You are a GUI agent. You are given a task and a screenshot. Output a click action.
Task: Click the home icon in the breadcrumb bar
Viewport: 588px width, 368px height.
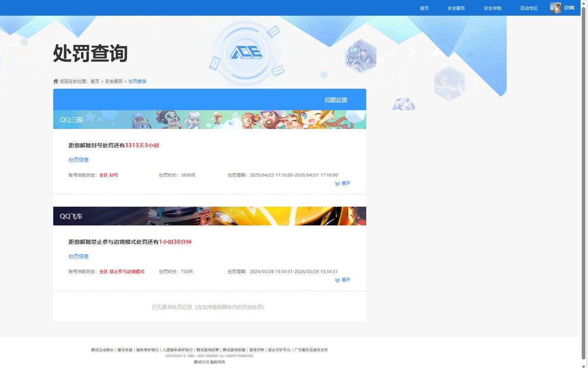click(x=55, y=81)
